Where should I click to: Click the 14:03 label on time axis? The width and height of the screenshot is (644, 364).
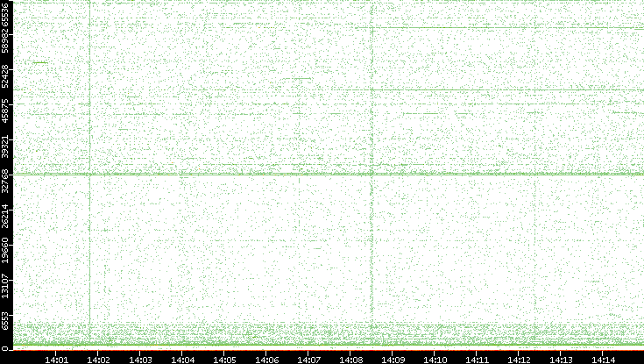[140, 360]
